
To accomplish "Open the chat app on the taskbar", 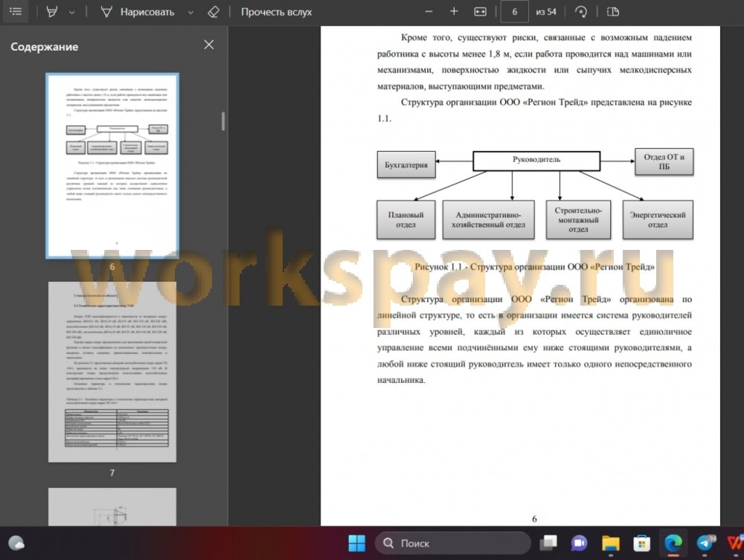I will tap(579, 543).
